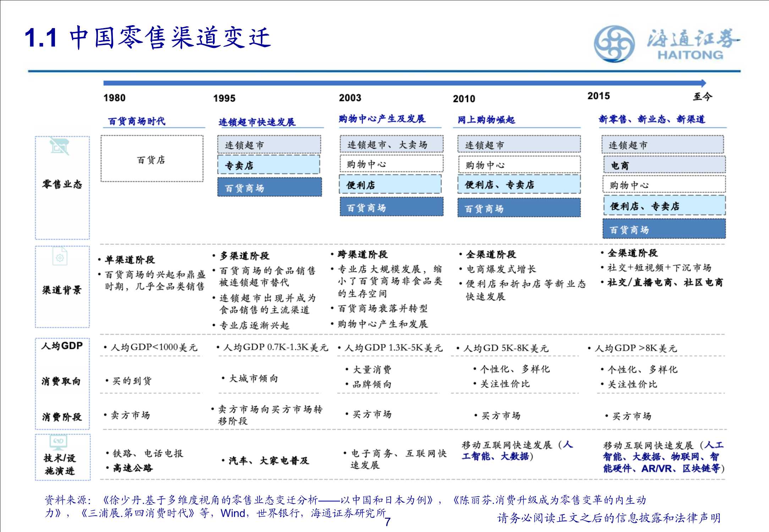Click the 人均GDP >8K美元 entry
The image size is (769, 532).
pos(632,348)
